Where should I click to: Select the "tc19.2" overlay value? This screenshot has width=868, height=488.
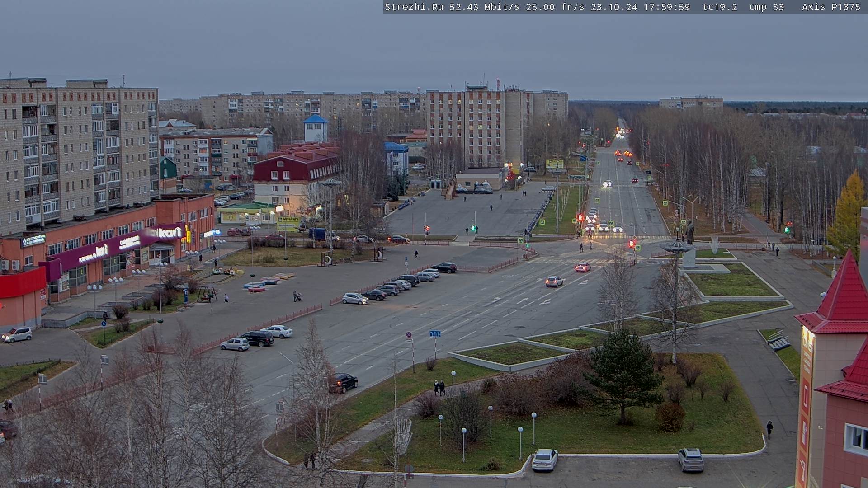720,7
